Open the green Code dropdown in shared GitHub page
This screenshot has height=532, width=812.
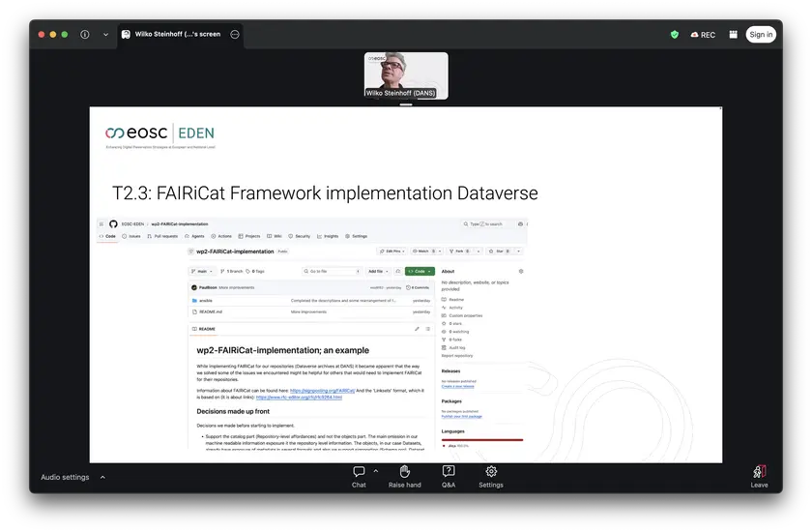[420, 272]
